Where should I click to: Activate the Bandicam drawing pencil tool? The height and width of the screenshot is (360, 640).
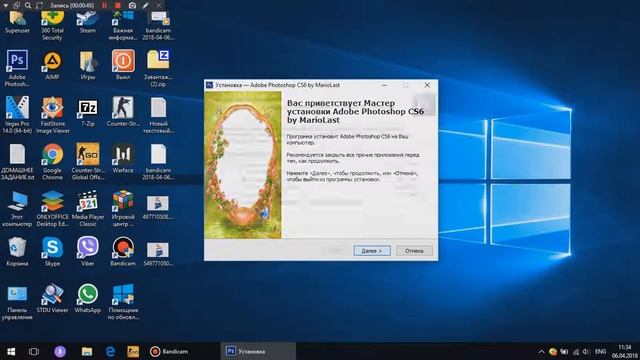point(146,5)
